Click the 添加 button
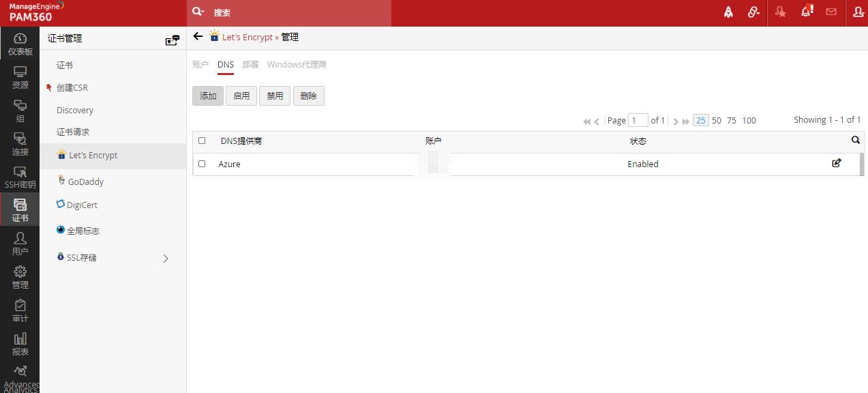The width and height of the screenshot is (868, 393). [208, 96]
